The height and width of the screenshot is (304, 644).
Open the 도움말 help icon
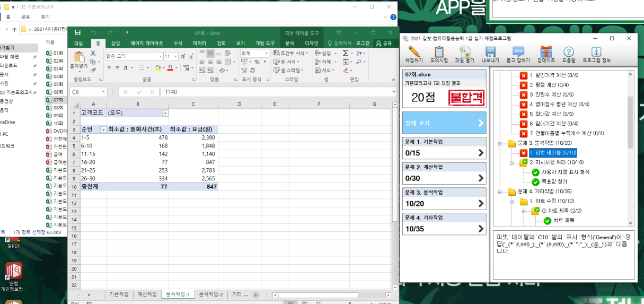[x=569, y=52]
